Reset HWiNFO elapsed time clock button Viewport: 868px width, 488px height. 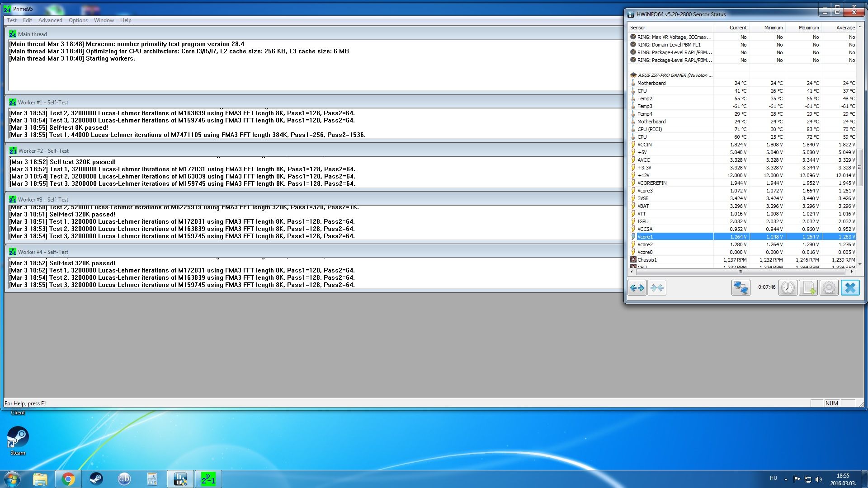coord(788,288)
